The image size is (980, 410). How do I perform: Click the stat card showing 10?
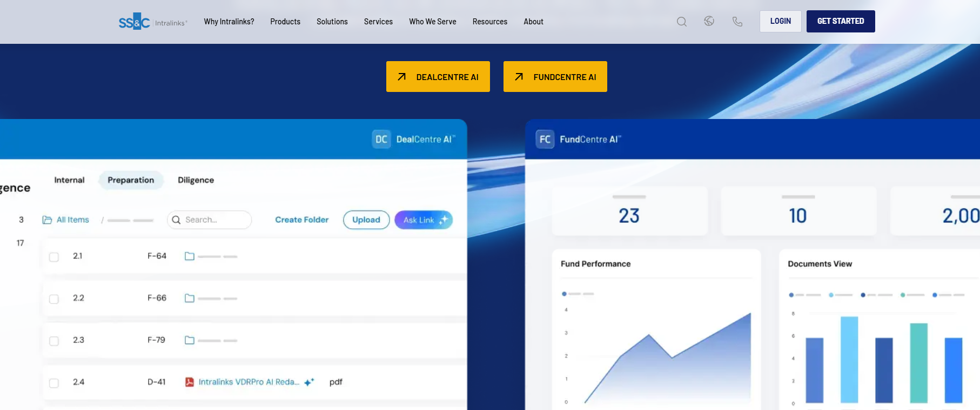798,211
